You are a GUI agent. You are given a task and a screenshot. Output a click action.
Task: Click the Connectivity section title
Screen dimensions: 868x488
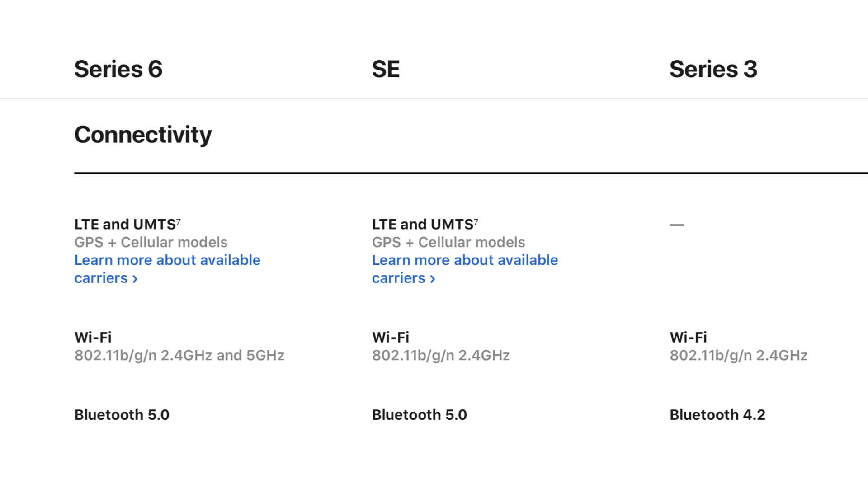click(x=143, y=135)
